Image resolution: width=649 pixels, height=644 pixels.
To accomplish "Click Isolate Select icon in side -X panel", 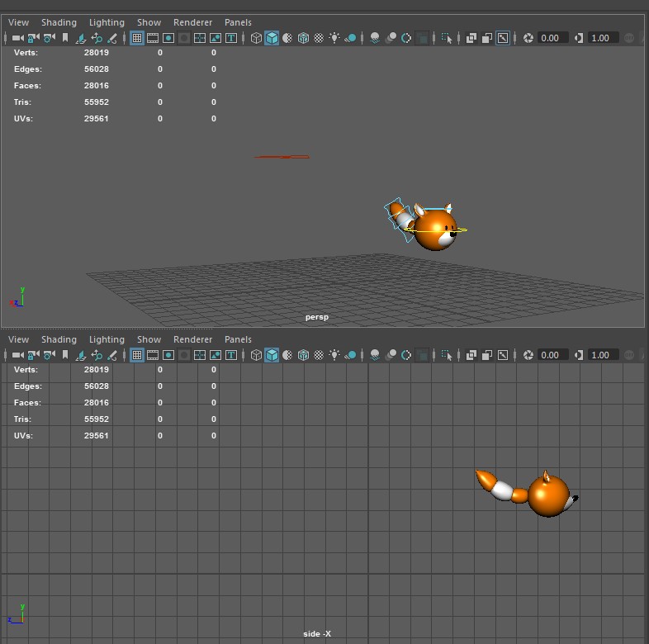I will click(x=447, y=355).
